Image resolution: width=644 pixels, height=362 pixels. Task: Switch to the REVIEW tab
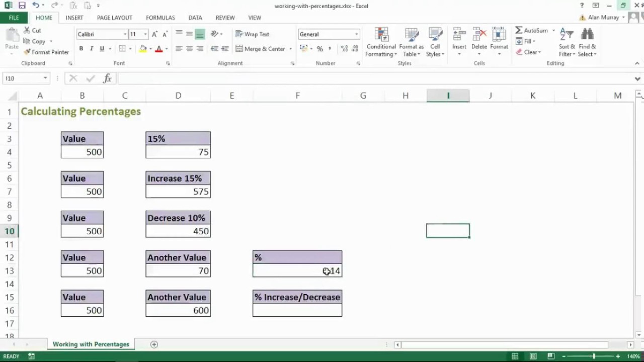click(x=225, y=18)
